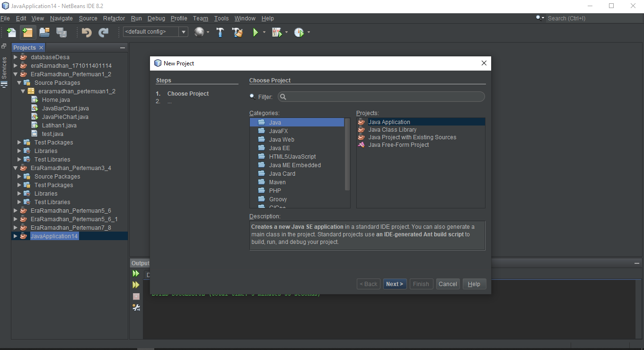Select the Java Web category
644x350 pixels.
pyautogui.click(x=282, y=140)
